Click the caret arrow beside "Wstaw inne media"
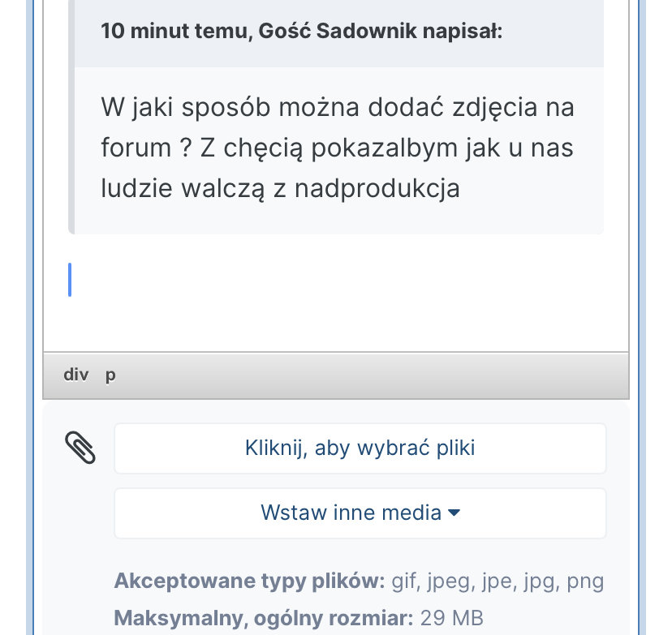This screenshot has height=635, width=672. pos(454,513)
